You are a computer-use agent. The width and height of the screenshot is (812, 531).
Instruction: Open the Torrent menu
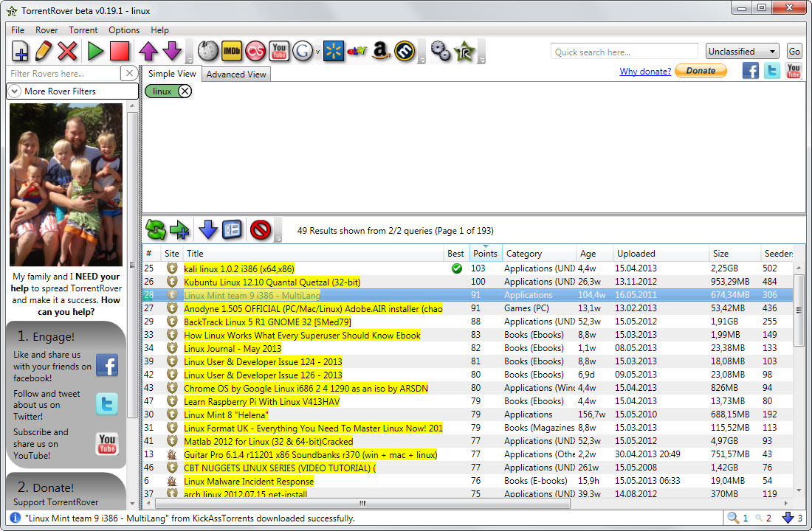tap(83, 30)
